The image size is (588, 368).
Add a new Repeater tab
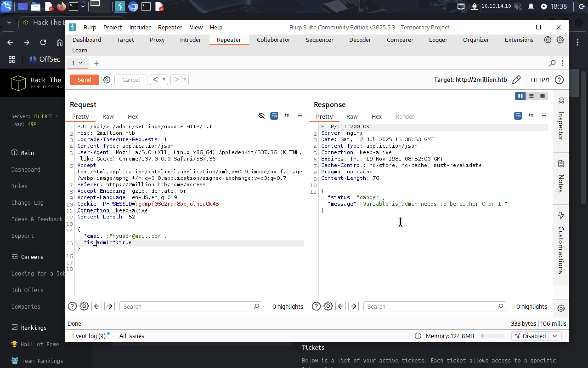pyautogui.click(x=96, y=63)
